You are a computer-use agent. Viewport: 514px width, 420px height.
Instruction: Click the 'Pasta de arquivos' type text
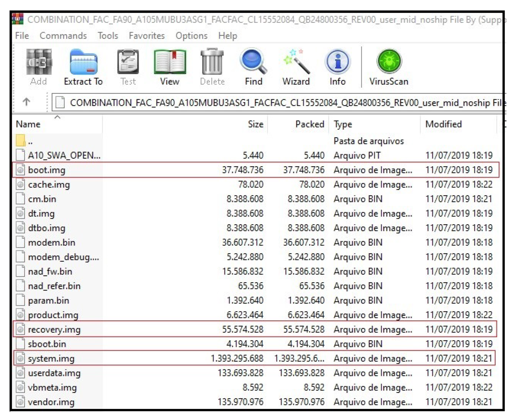pos(369,141)
